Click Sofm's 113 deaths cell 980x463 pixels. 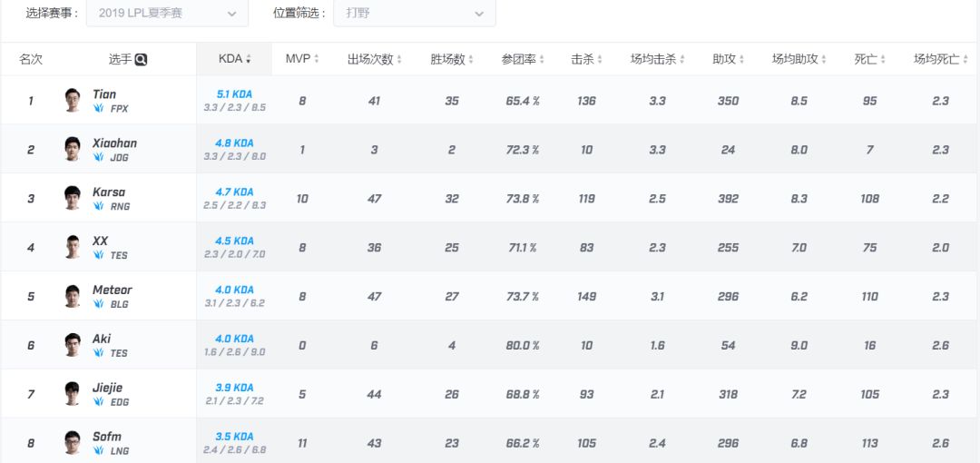(x=870, y=444)
